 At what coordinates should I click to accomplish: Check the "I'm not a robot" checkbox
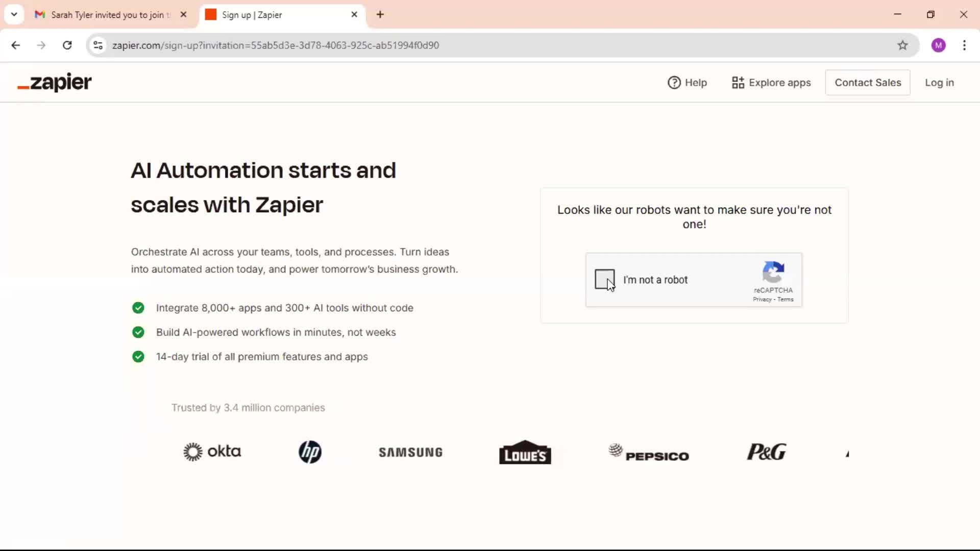click(x=605, y=280)
